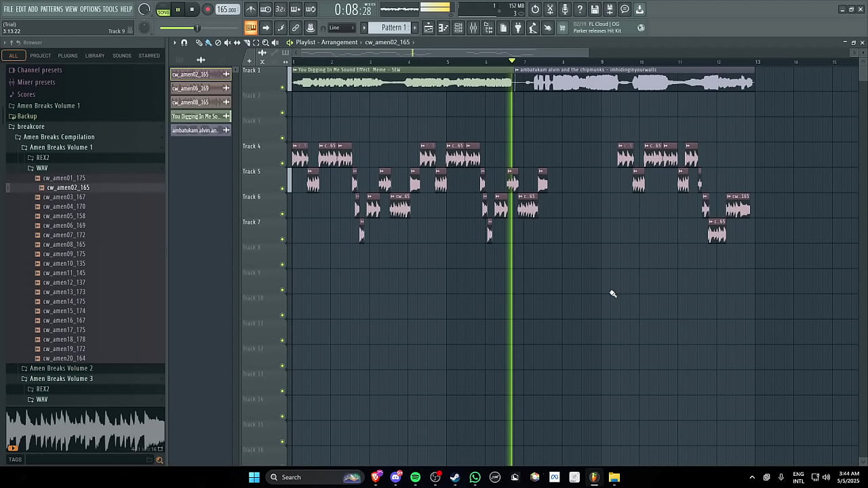Switch to the SOUNDS browser tab
The width and height of the screenshot is (868, 488).
[x=122, y=55]
